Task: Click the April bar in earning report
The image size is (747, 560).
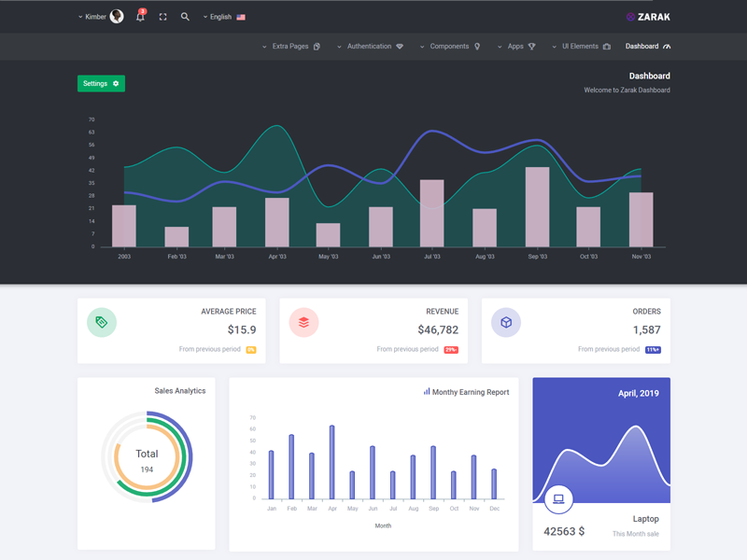Action: (x=331, y=462)
